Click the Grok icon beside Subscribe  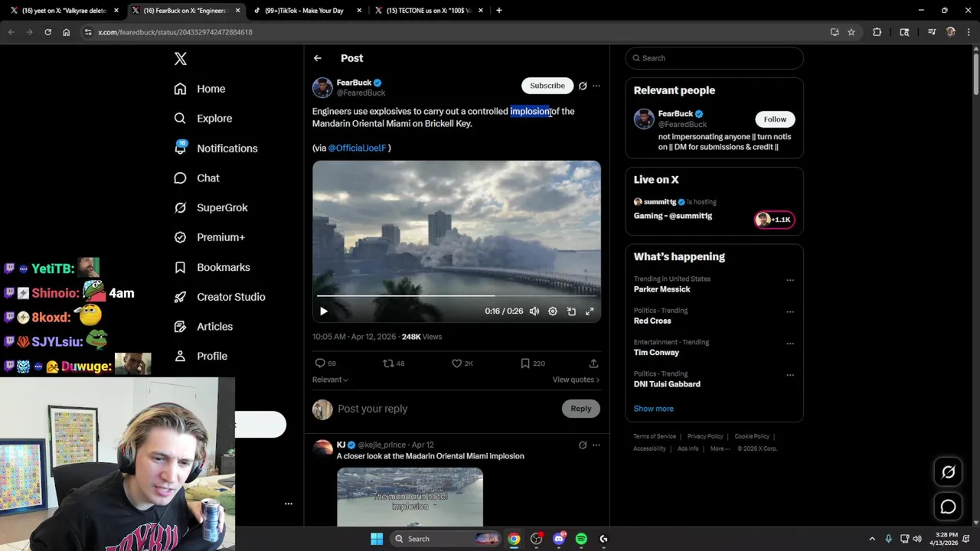pos(583,86)
